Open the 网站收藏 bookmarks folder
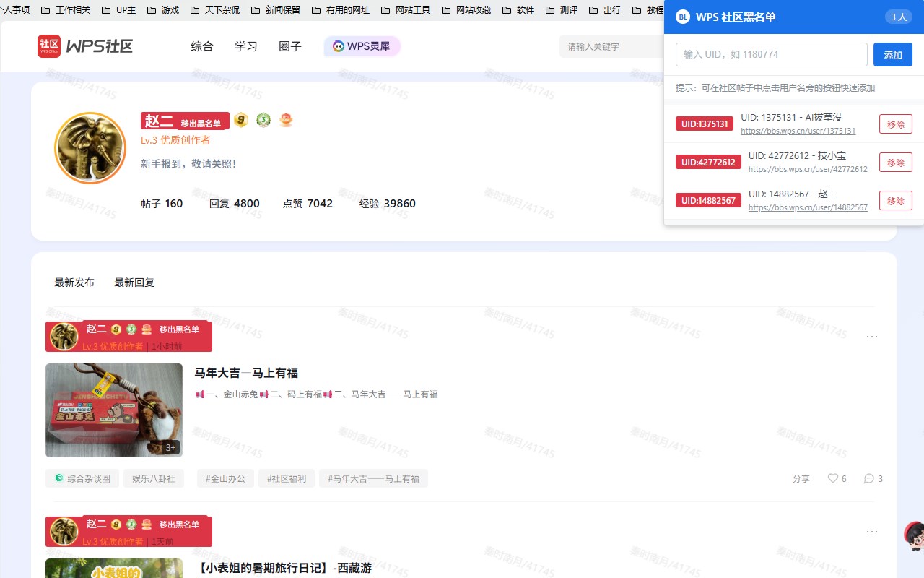 tap(466, 10)
